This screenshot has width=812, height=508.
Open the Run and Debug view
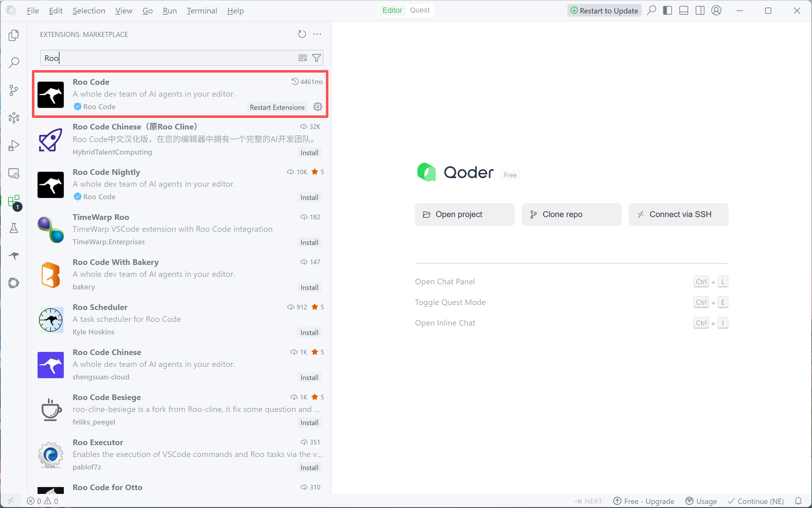pos(13,145)
